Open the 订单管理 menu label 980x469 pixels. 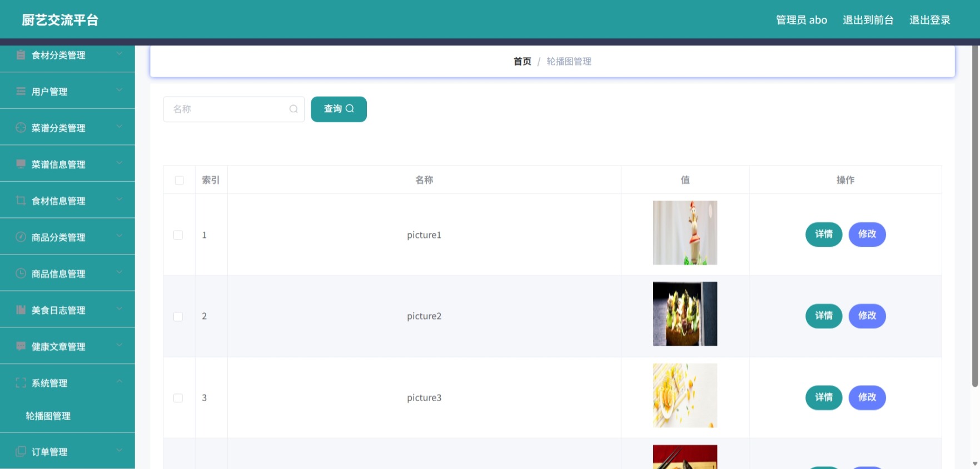(x=49, y=452)
